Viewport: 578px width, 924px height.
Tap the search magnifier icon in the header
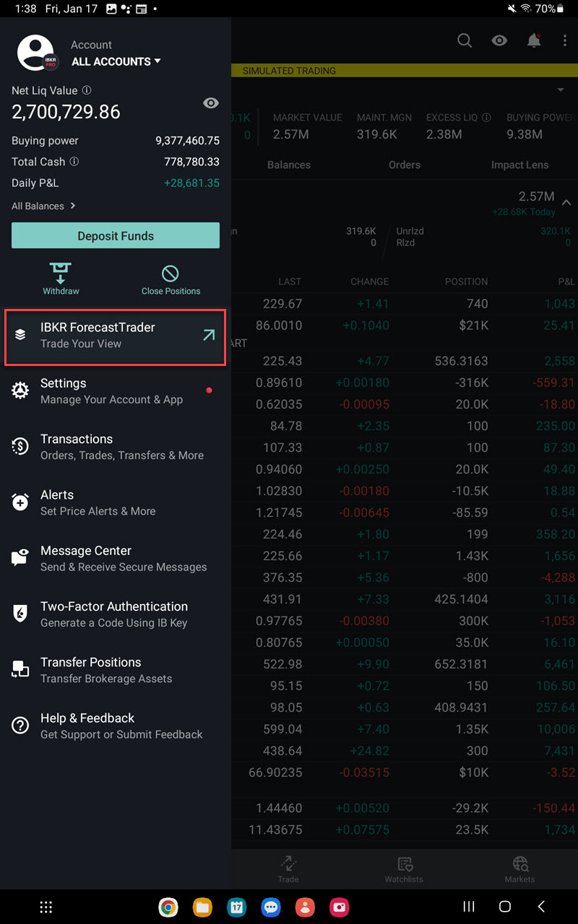click(465, 40)
